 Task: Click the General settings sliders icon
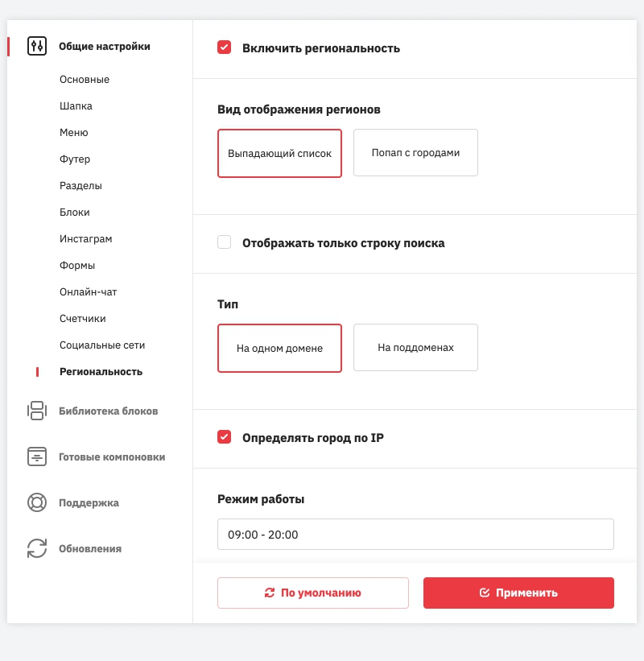[37, 46]
